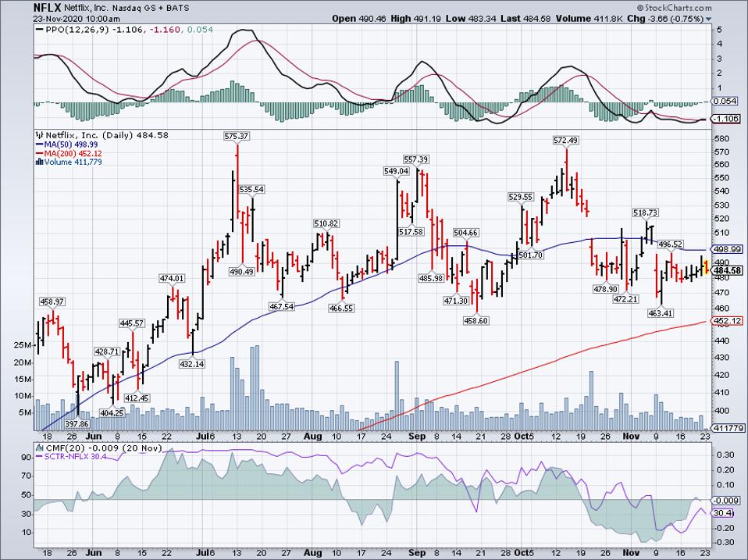Screen dimensions: 748x560
Task: Click the volume bars icon in legend
Action: click(x=40, y=162)
